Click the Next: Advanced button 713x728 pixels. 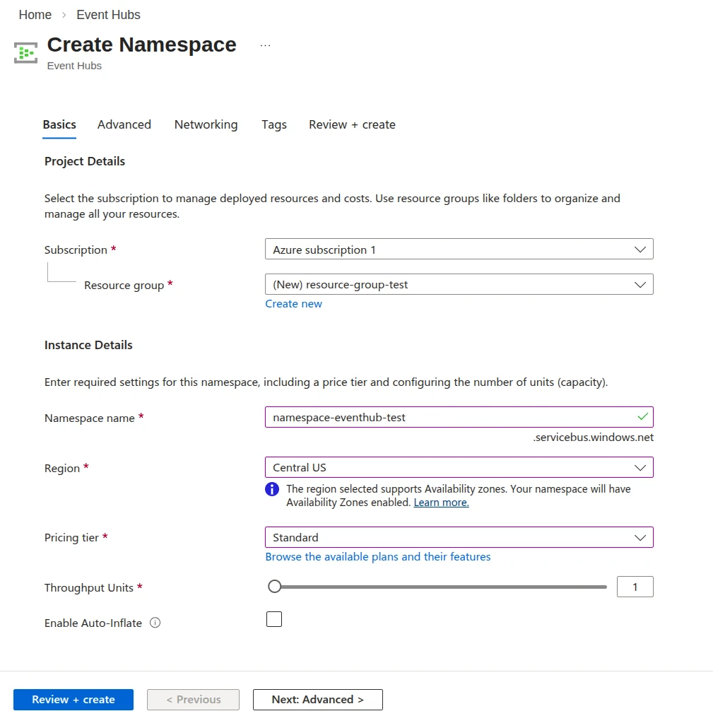[317, 700]
